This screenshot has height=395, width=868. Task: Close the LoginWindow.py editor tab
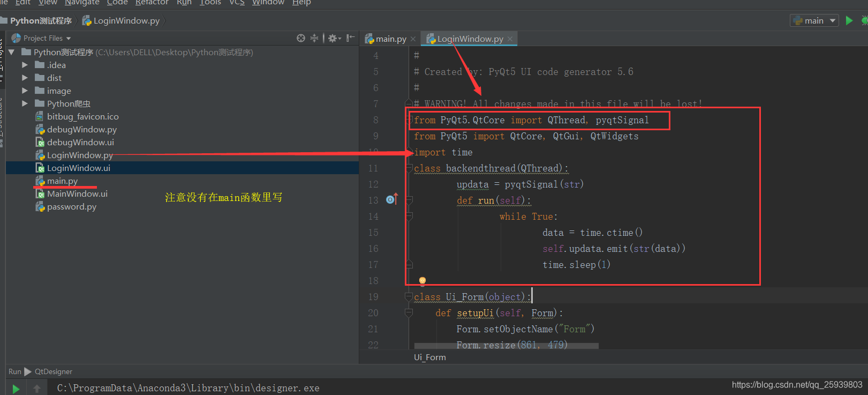coord(510,39)
